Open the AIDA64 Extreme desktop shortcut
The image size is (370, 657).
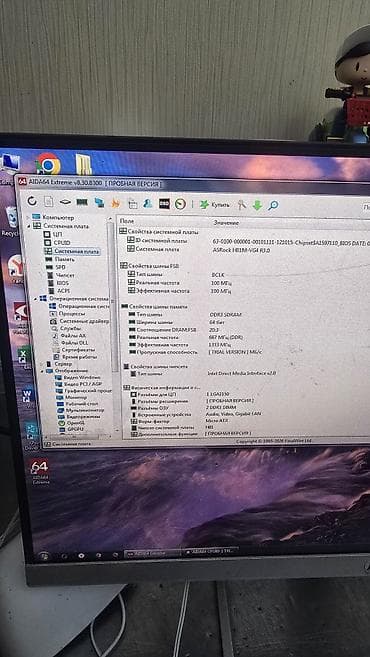[40, 472]
